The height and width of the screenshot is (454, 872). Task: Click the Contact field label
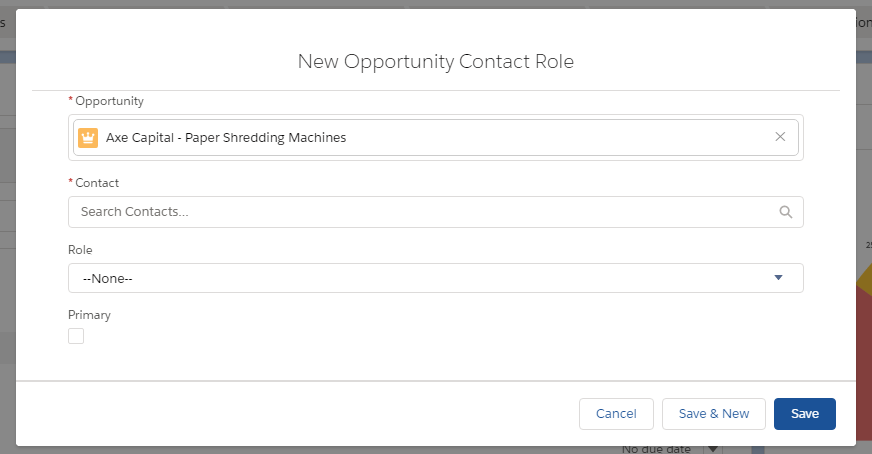point(97,183)
